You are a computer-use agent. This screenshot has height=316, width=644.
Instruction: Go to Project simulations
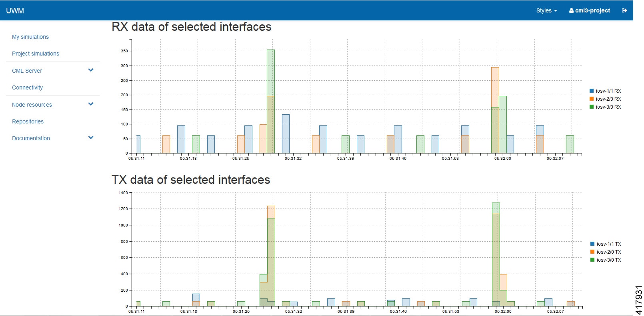(x=36, y=54)
